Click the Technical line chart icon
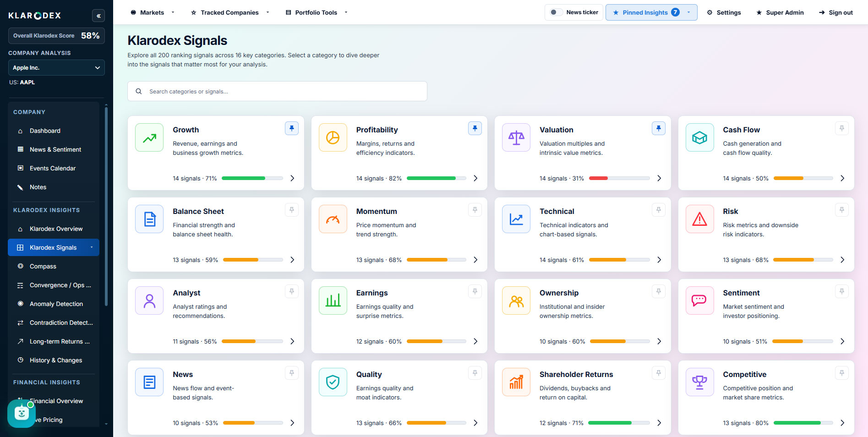 click(x=516, y=219)
